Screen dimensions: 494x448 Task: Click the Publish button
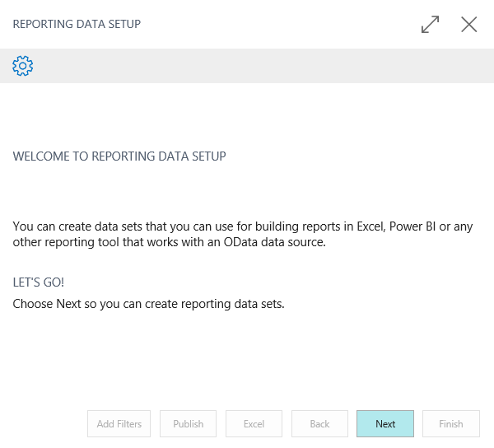click(188, 424)
